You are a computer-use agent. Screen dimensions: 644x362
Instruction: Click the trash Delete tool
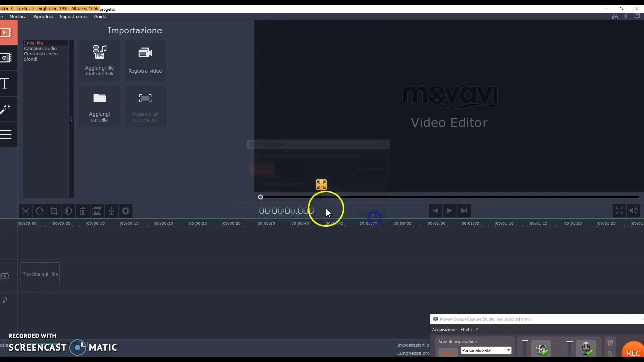pyautogui.click(x=83, y=211)
